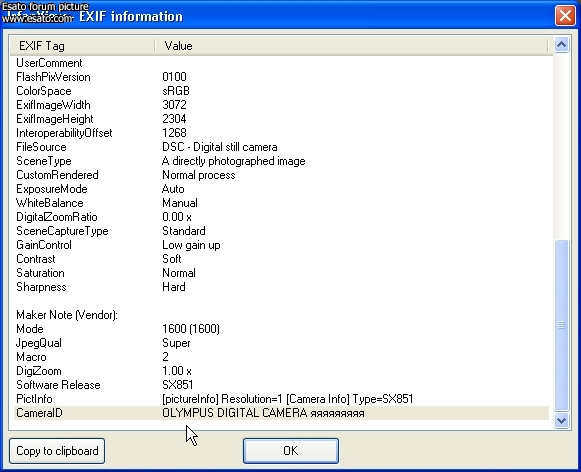Select the SceneType tag
The height and width of the screenshot is (472, 581).
pos(44,161)
